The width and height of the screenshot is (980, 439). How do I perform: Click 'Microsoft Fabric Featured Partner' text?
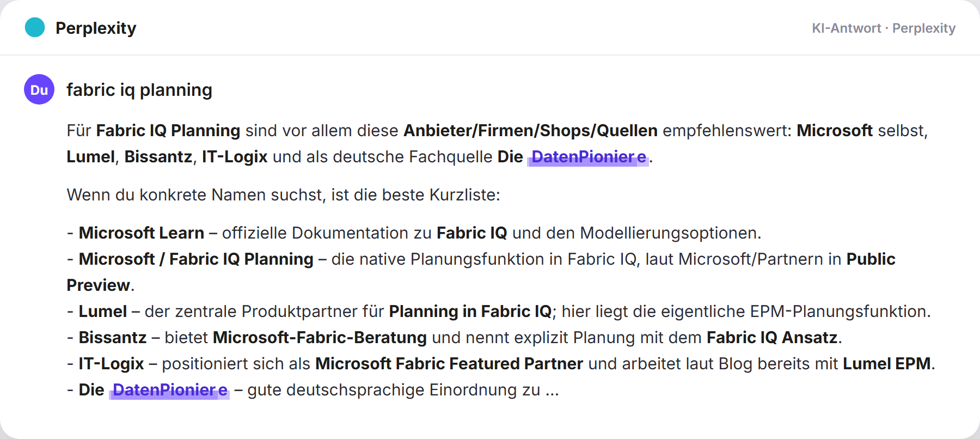[449, 364]
